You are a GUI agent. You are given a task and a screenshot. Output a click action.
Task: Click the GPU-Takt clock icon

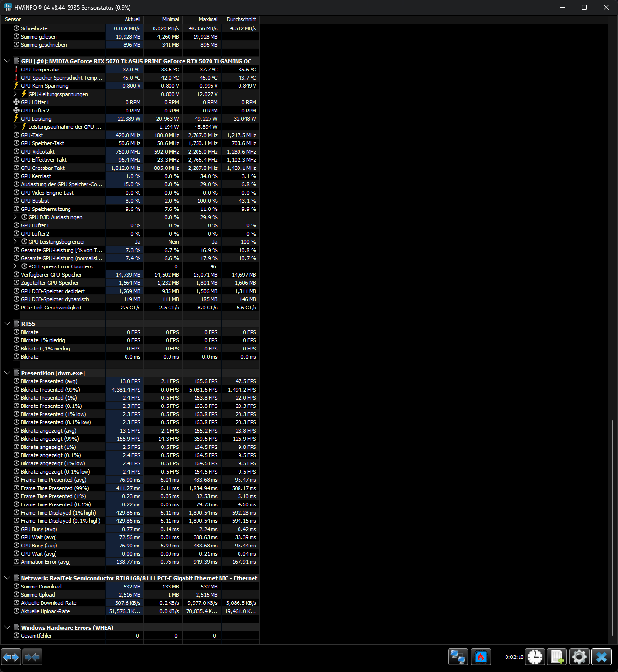point(16,135)
